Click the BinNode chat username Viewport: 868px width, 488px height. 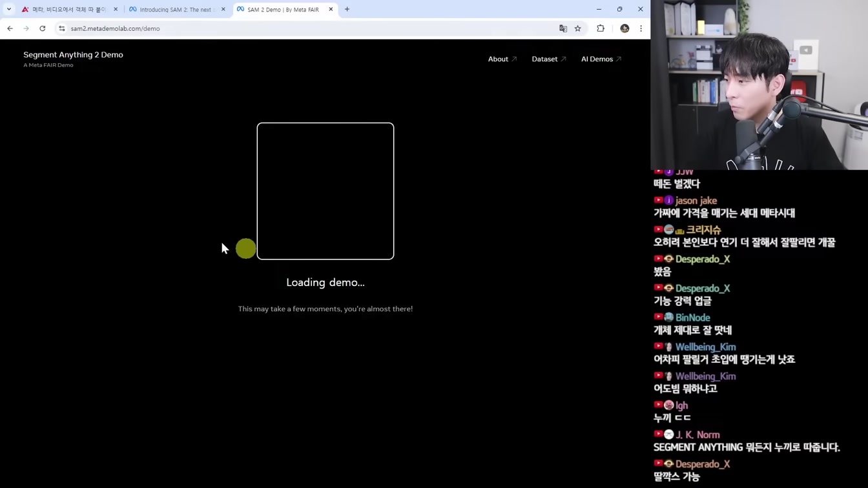692,318
